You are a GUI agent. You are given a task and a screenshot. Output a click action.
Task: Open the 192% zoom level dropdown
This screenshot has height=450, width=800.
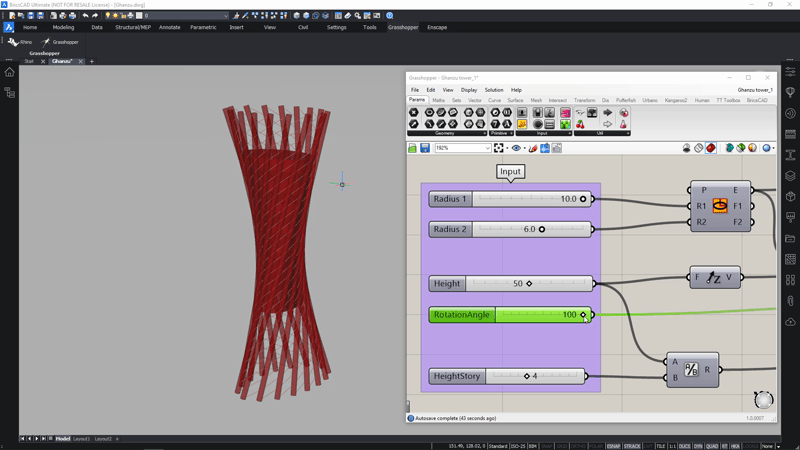tap(487, 148)
